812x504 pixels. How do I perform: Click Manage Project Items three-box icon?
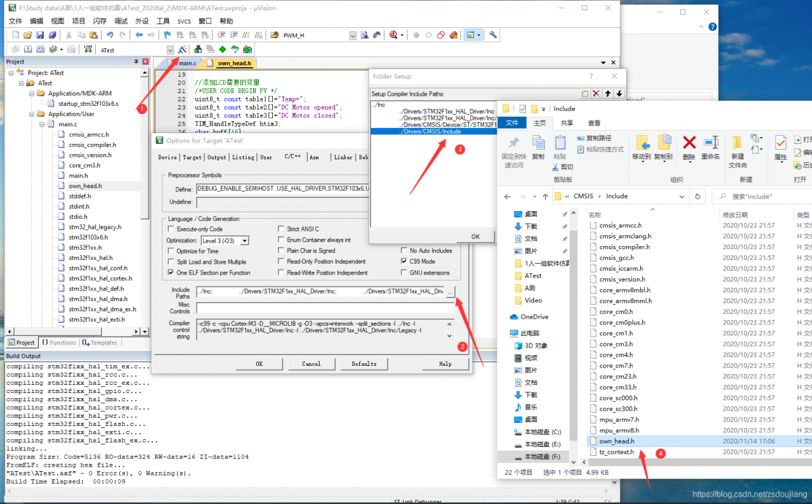[199, 49]
